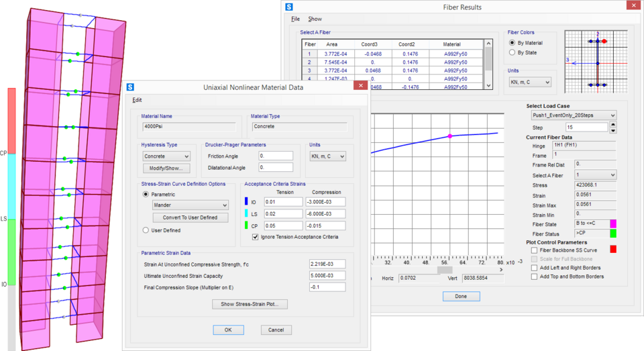Choose the User Defined stress-strain option
Screen dimensions: 644x351
pos(146,230)
